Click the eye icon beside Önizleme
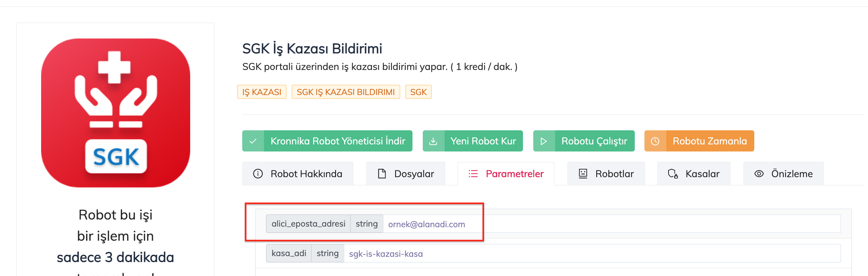The image size is (868, 276). 759,174
